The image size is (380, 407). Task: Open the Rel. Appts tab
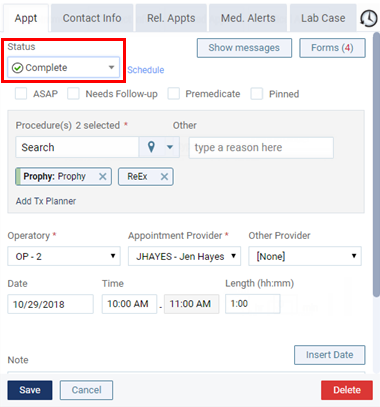pyautogui.click(x=171, y=18)
